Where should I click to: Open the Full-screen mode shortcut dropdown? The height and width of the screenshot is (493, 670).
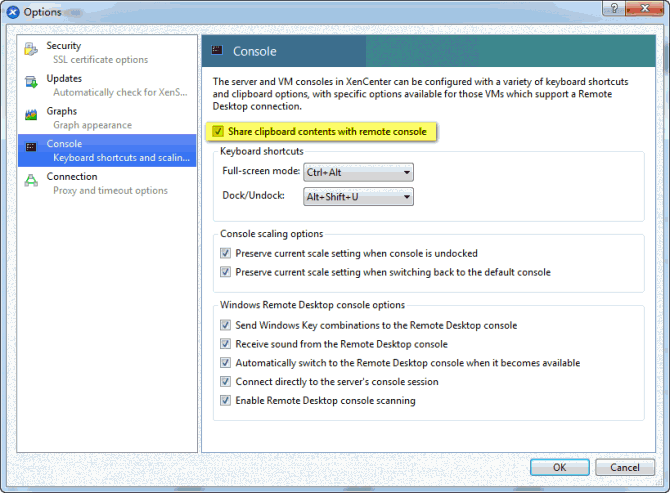pyautogui.click(x=358, y=172)
